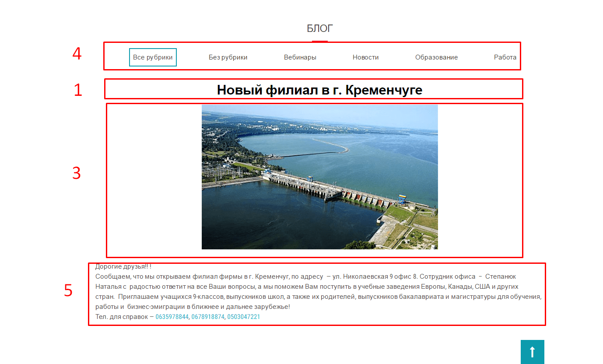The image size is (603, 364).
Task: Select the Все рубрики category filter
Action: tap(153, 57)
